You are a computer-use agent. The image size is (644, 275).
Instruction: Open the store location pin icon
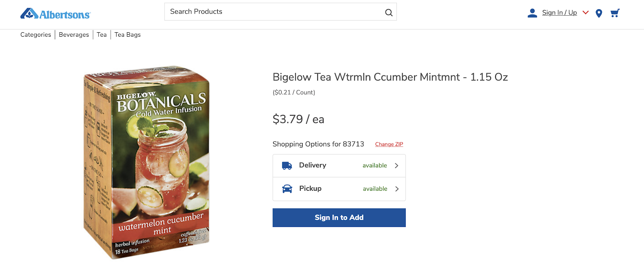click(x=599, y=13)
